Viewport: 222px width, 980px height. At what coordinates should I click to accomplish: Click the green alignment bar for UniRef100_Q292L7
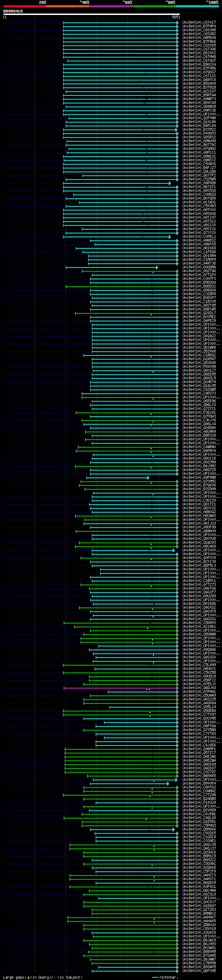pos(127,313)
